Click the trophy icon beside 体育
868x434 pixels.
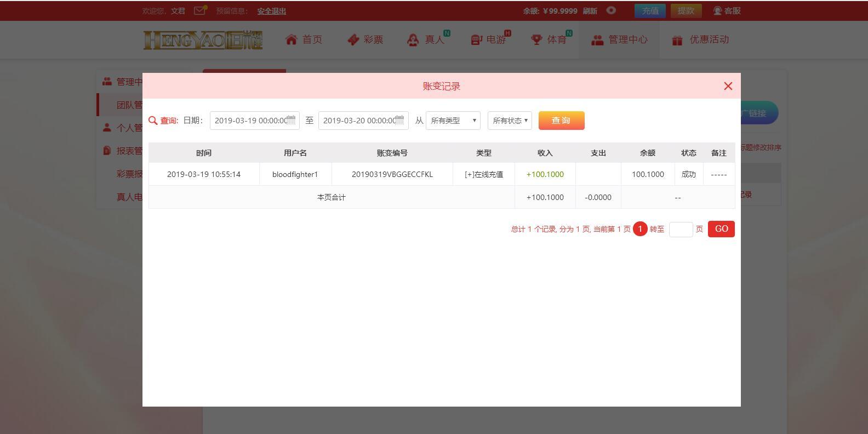click(536, 39)
